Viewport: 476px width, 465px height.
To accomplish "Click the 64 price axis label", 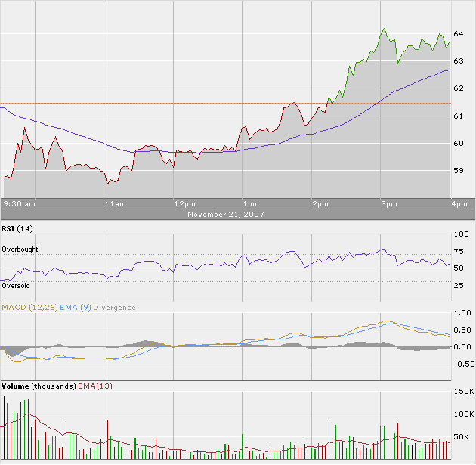I will pos(458,34).
